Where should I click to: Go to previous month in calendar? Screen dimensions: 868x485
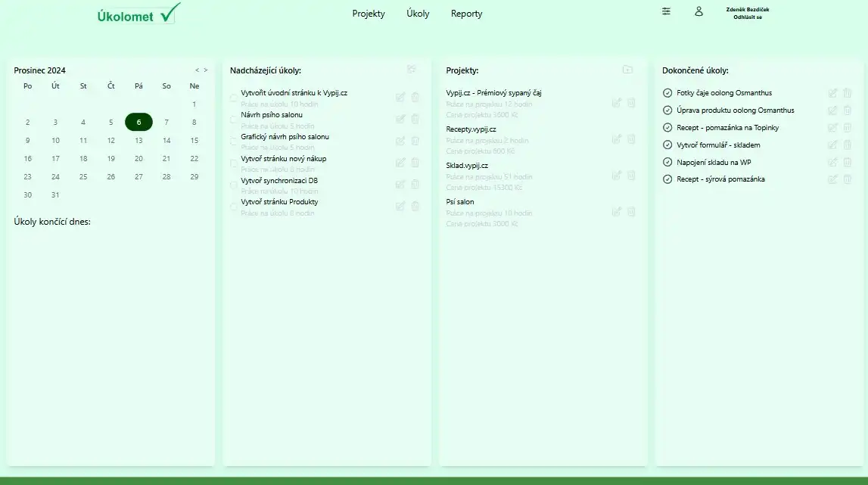click(197, 70)
